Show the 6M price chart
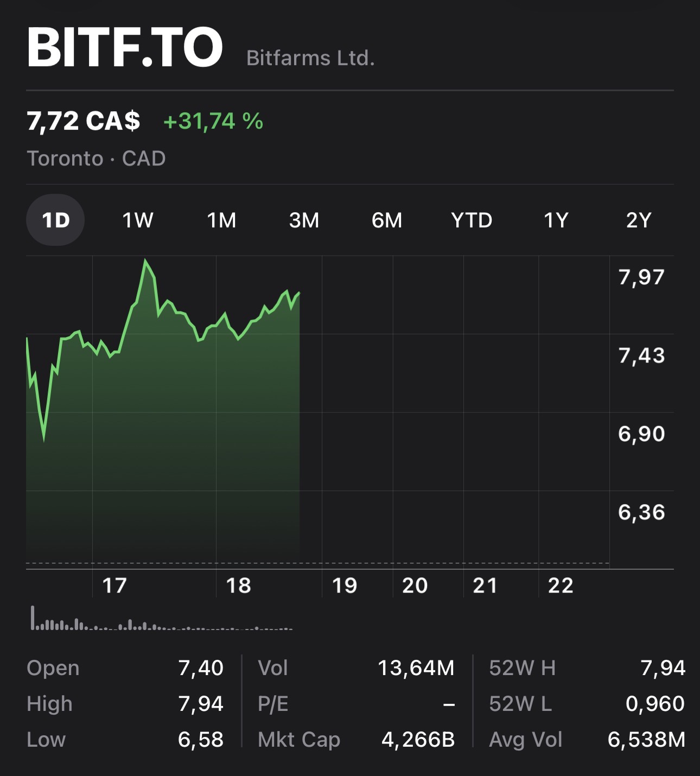This screenshot has height=776, width=700. (387, 220)
